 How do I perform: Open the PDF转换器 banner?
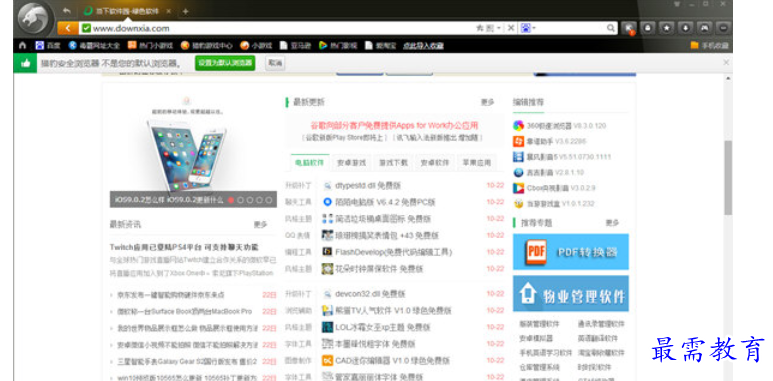click(x=570, y=252)
